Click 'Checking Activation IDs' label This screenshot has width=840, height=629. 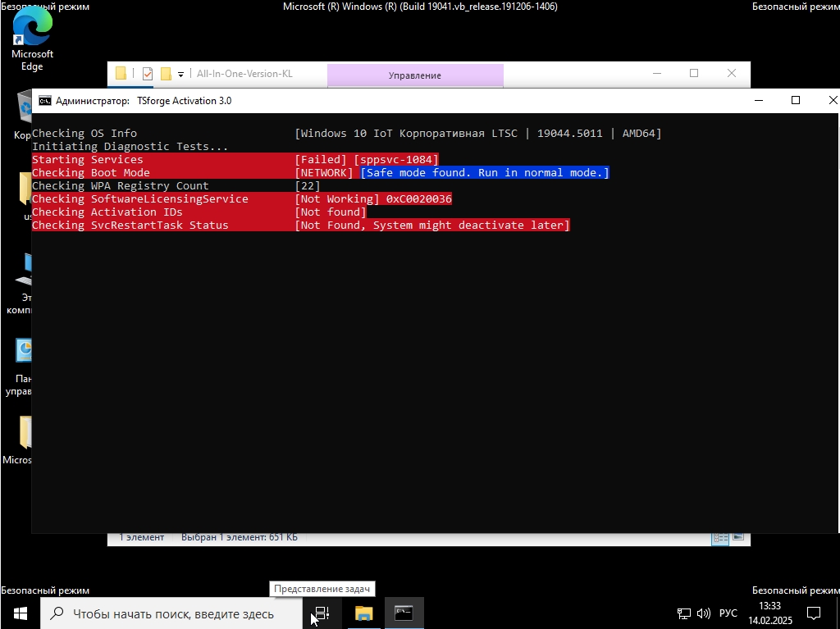click(x=107, y=212)
